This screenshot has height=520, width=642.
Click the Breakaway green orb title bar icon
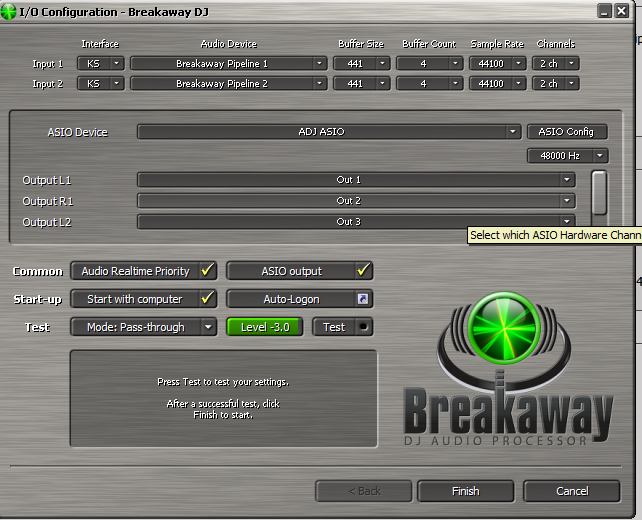9,11
